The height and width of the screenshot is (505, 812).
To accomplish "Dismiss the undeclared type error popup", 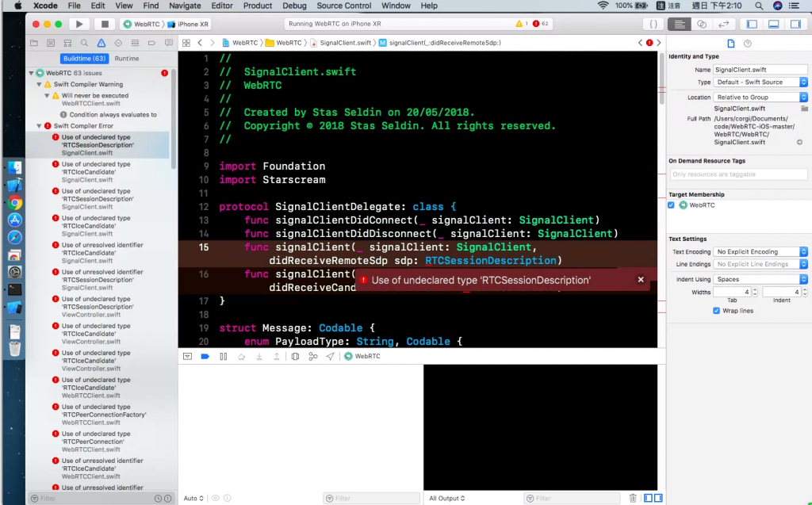I will tap(641, 280).
